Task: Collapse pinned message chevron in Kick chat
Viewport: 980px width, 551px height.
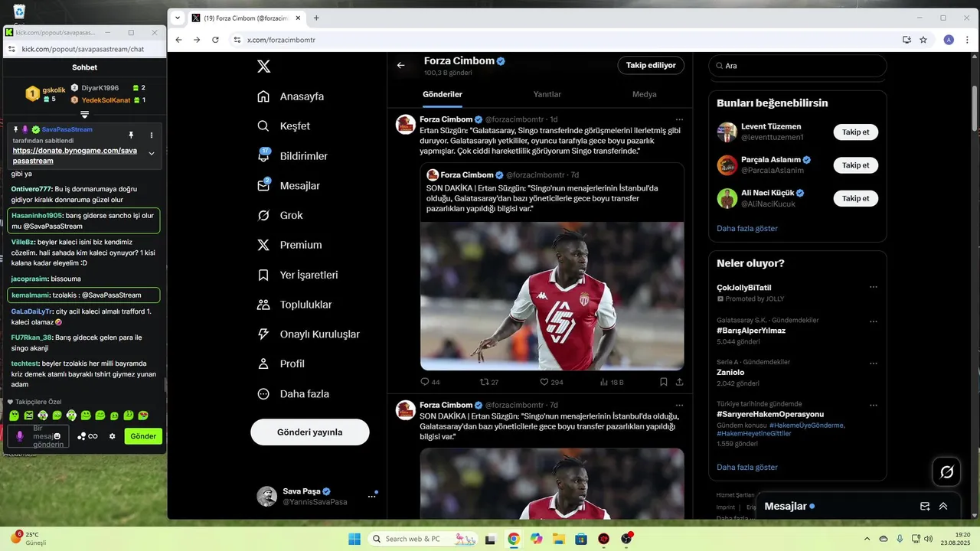Action: pyautogui.click(x=152, y=154)
